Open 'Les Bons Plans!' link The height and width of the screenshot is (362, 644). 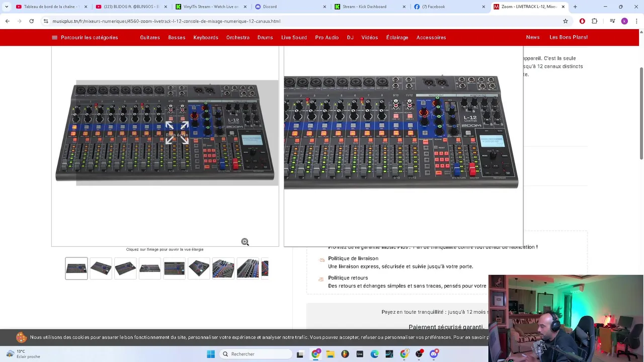tap(569, 37)
